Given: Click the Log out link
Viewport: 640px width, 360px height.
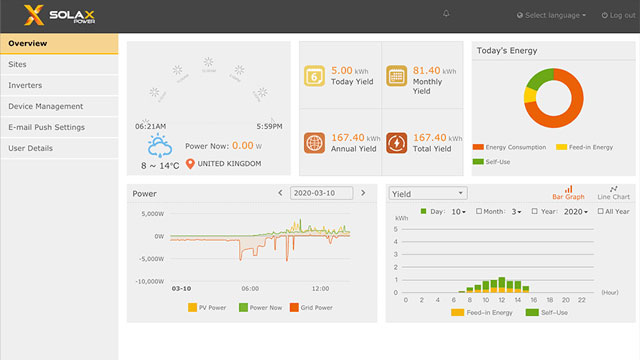Looking at the screenshot, I should click(x=618, y=16).
